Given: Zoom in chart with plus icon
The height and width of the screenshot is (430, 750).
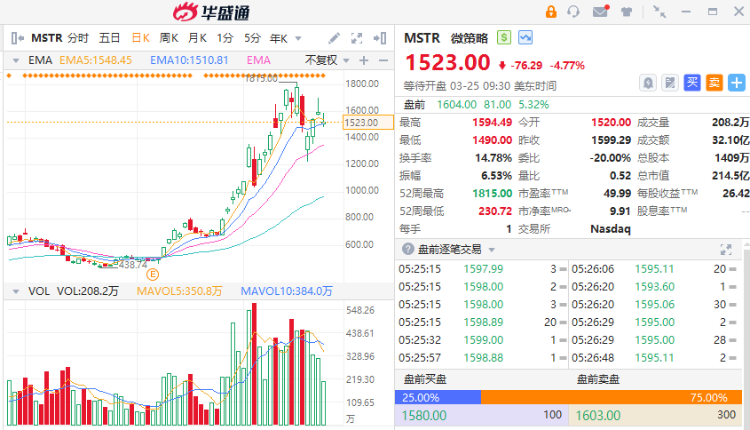Looking at the screenshot, I should 364,60.
